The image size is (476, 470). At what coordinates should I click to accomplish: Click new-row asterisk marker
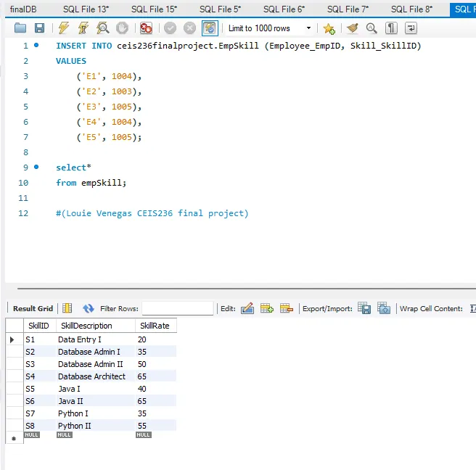coord(14,438)
